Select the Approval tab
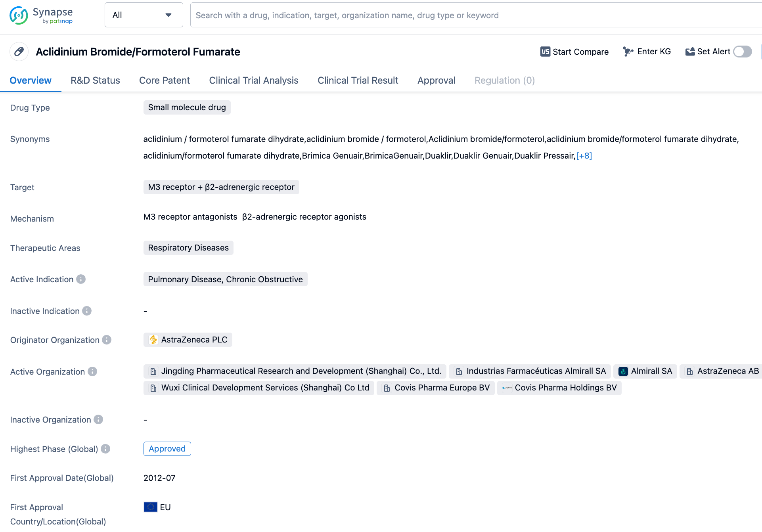 (x=436, y=80)
